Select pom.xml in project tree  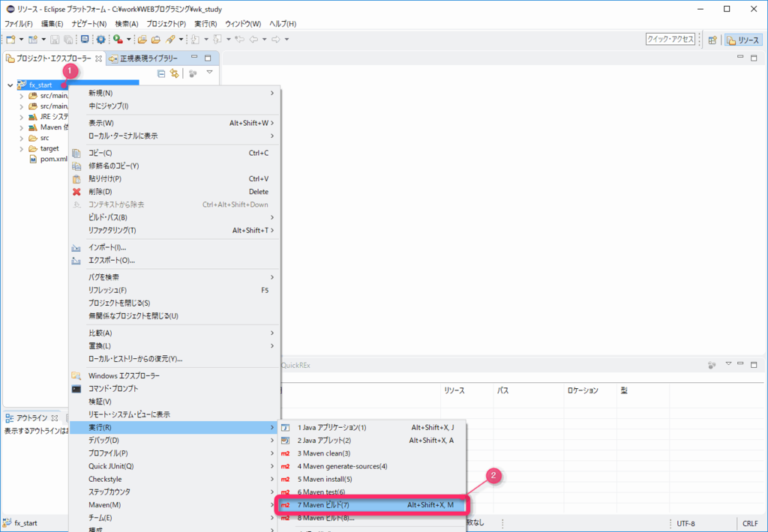(x=49, y=159)
